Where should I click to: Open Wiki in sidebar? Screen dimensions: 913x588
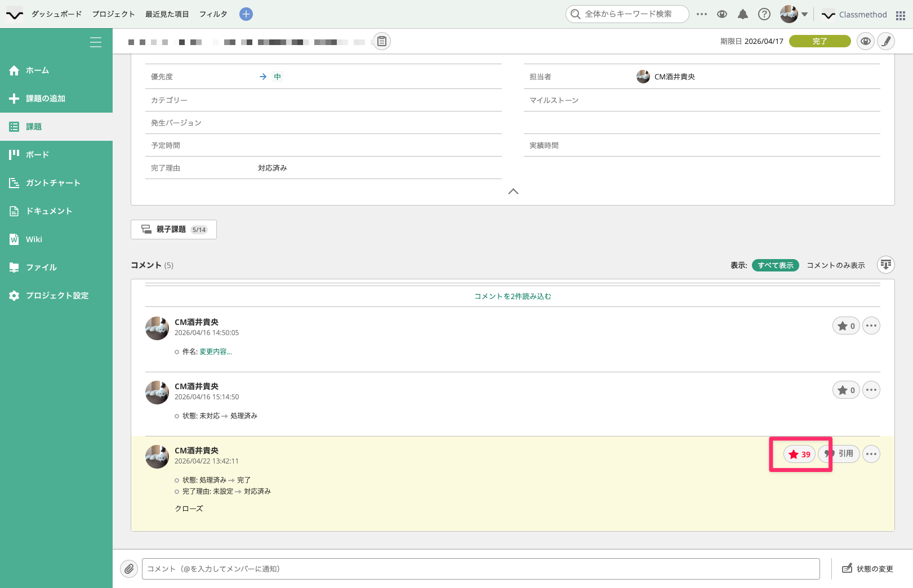pos(34,239)
